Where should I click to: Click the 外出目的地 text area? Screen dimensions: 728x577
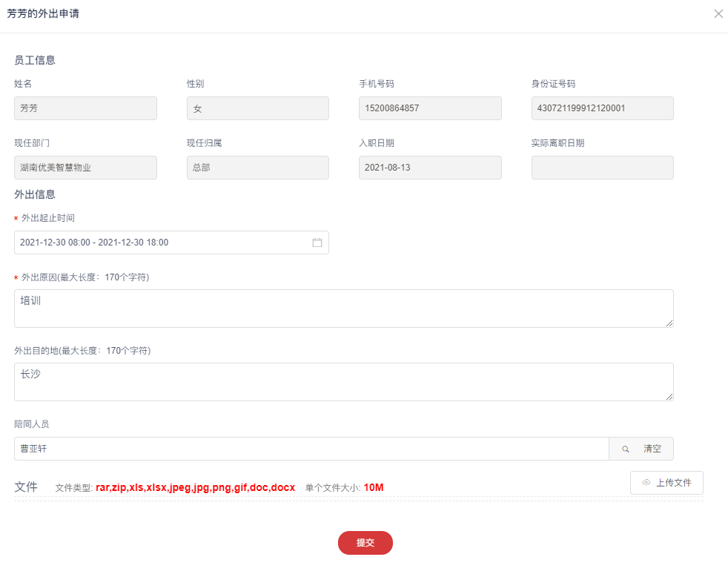343,381
